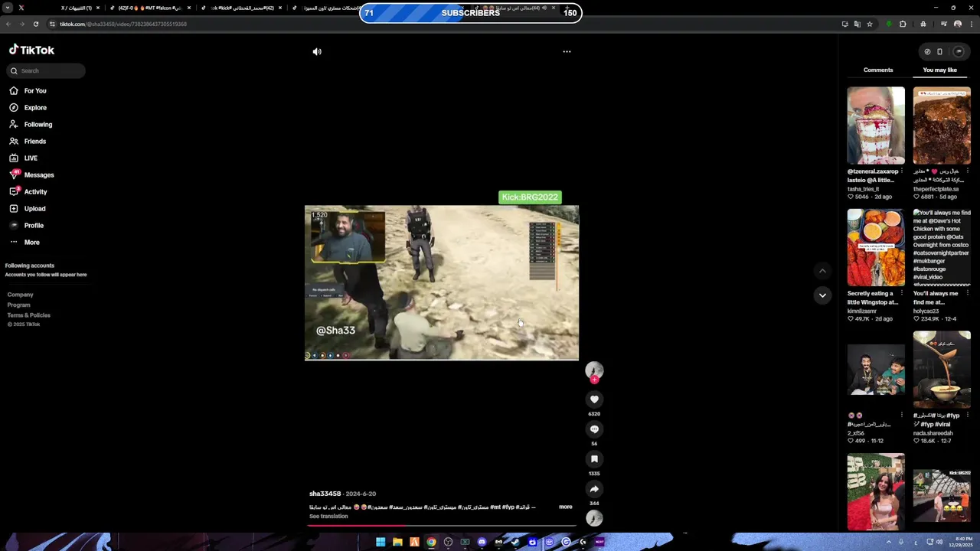980x551 pixels.
Task: Open the spinning music disc sound icon
Action: click(x=594, y=519)
